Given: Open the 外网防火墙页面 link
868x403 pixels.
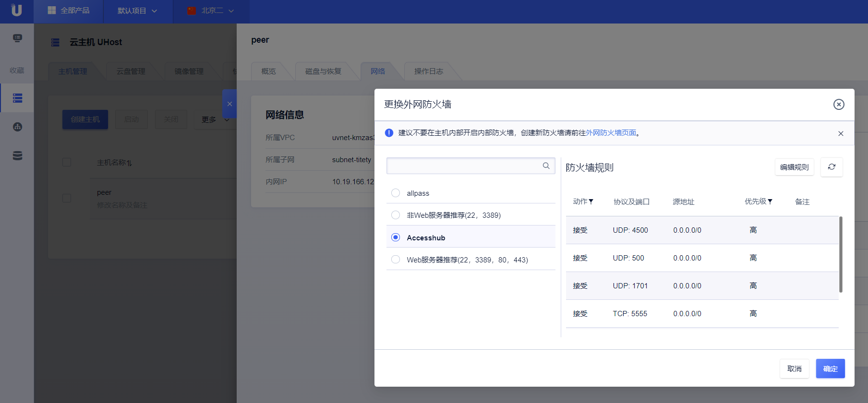Looking at the screenshot, I should (611, 133).
